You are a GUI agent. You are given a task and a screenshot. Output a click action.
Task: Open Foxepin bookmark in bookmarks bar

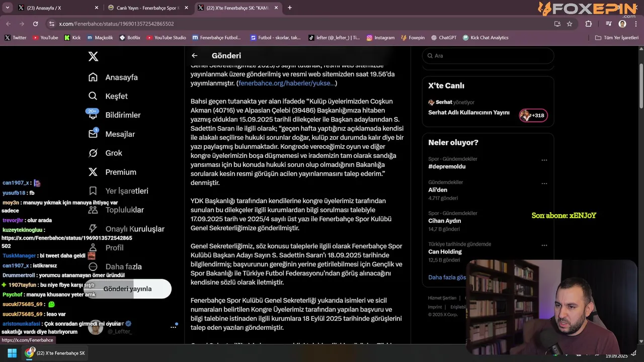(413, 38)
